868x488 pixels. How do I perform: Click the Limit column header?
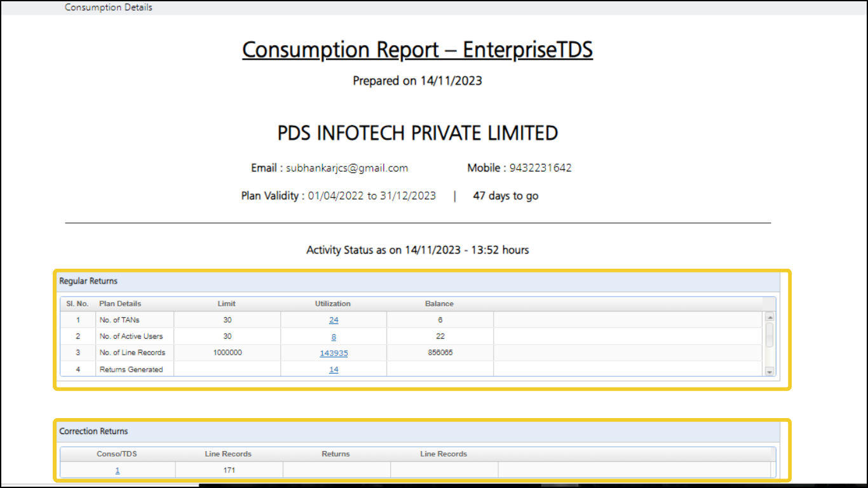click(227, 304)
